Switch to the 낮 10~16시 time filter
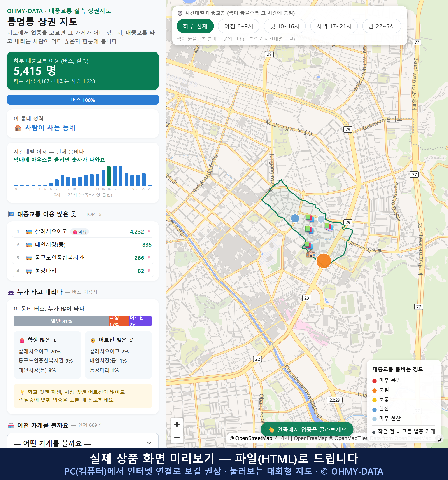 pyautogui.click(x=285, y=26)
